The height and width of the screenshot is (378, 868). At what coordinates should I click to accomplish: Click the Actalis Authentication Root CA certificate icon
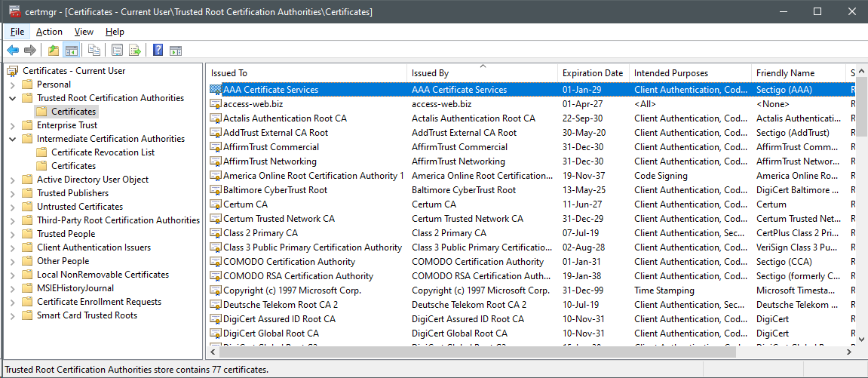pos(216,118)
